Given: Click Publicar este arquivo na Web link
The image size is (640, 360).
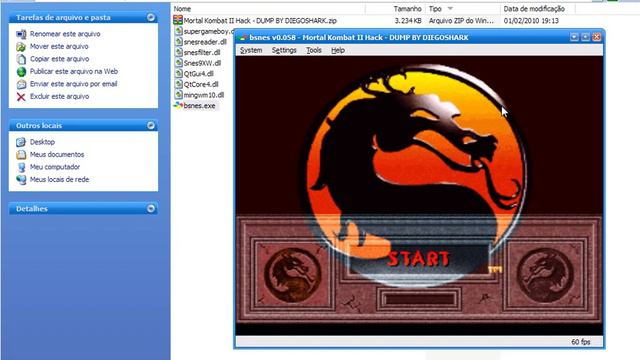Looking at the screenshot, I should tap(74, 71).
